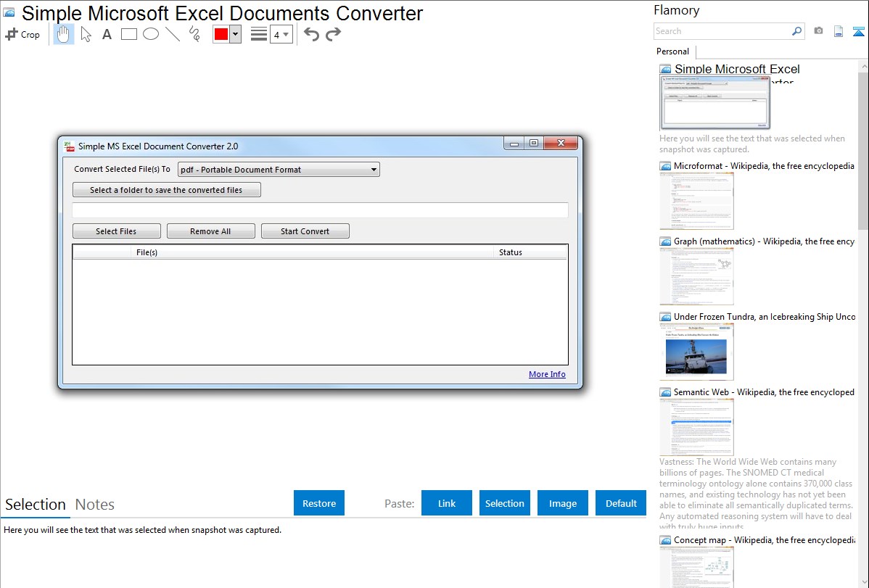Click the sidebar scrollbar down arrow
This screenshot has height=588, width=869.
(x=863, y=582)
